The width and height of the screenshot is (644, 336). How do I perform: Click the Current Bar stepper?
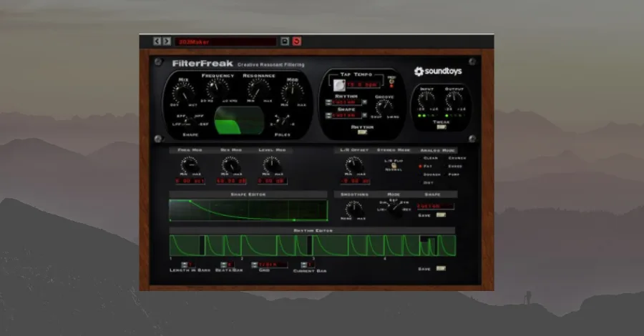click(303, 265)
